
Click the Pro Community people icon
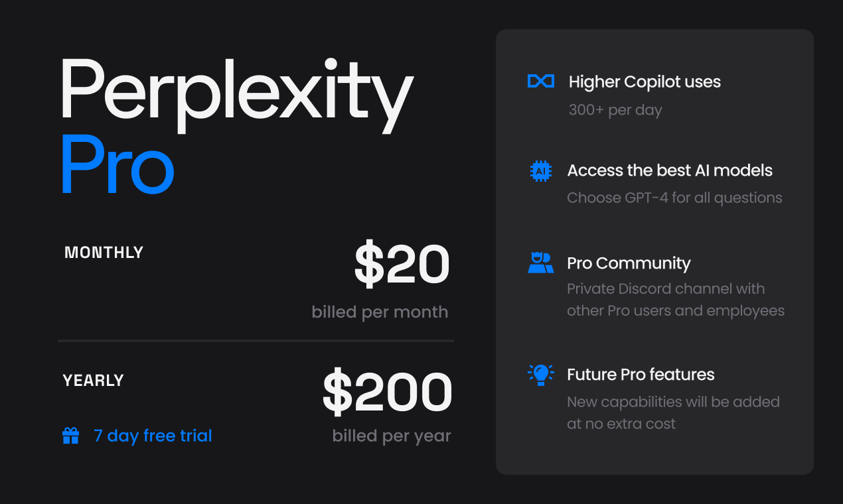pyautogui.click(x=540, y=263)
